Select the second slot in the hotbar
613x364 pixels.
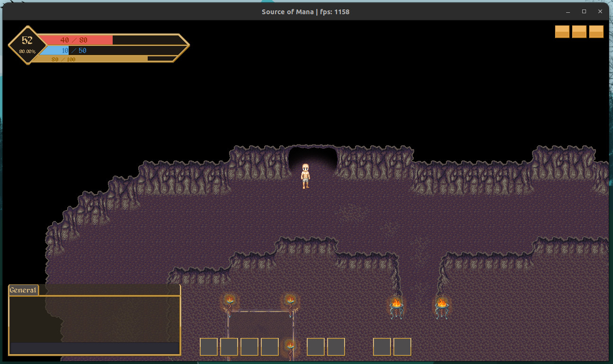point(229,347)
